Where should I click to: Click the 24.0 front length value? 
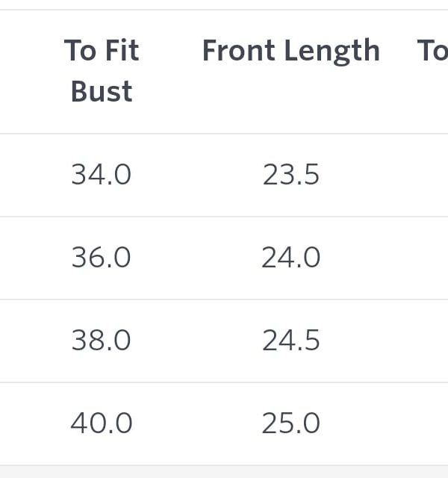[291, 258]
